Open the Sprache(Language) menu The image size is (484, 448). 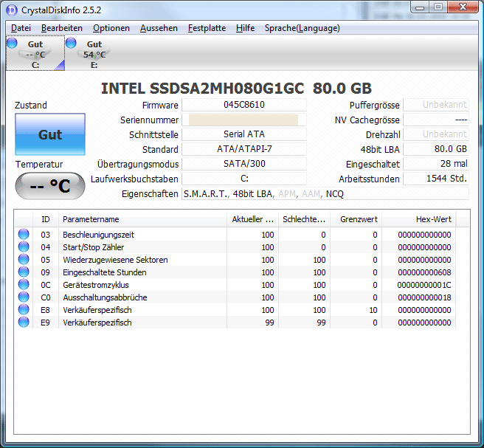(x=302, y=28)
